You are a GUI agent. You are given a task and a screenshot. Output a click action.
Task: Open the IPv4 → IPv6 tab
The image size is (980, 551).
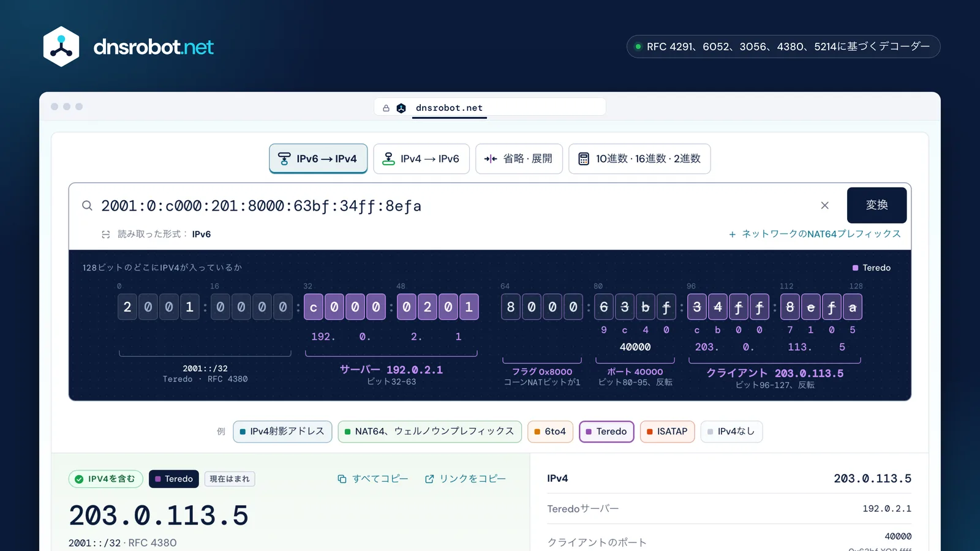421,159
